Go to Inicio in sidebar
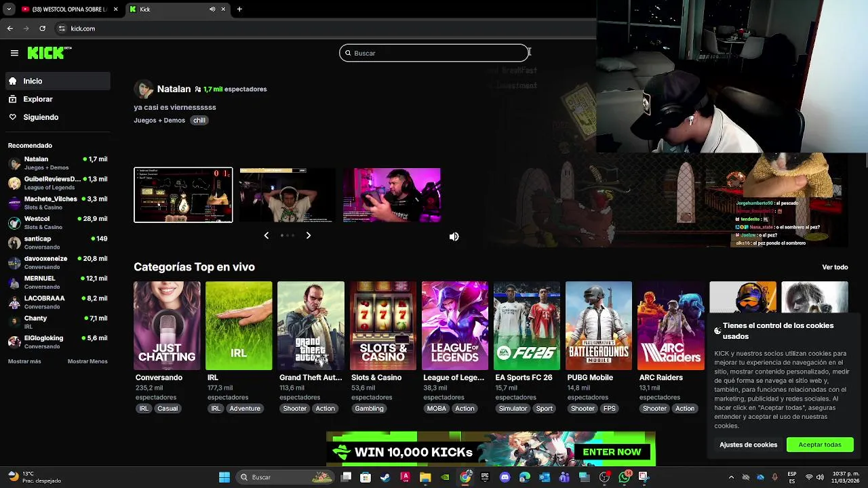This screenshot has width=868, height=488. [x=58, y=81]
